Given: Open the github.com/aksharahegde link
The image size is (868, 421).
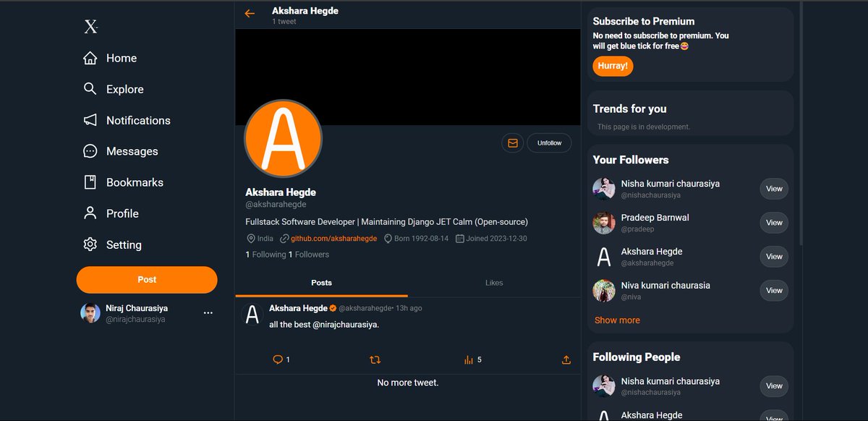Looking at the screenshot, I should [x=333, y=239].
